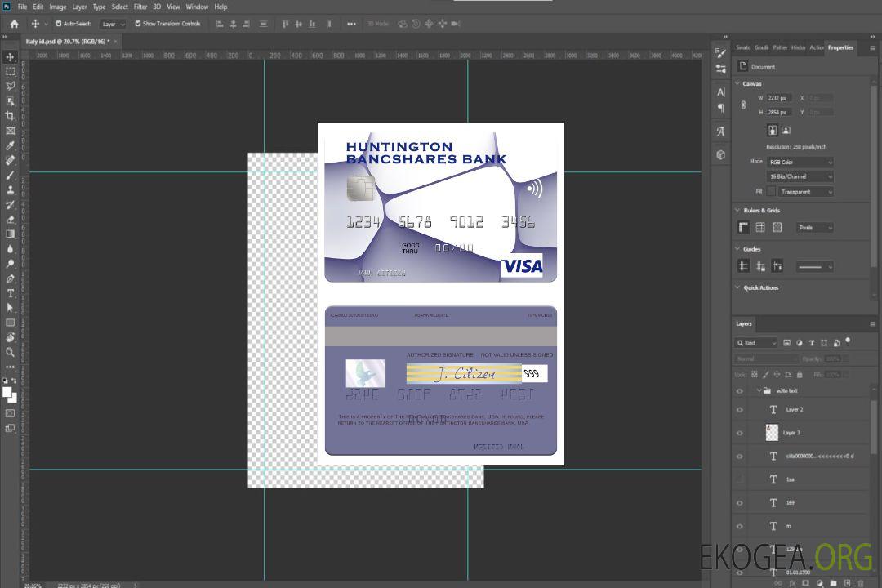Select the Dodge tool

coord(10,263)
